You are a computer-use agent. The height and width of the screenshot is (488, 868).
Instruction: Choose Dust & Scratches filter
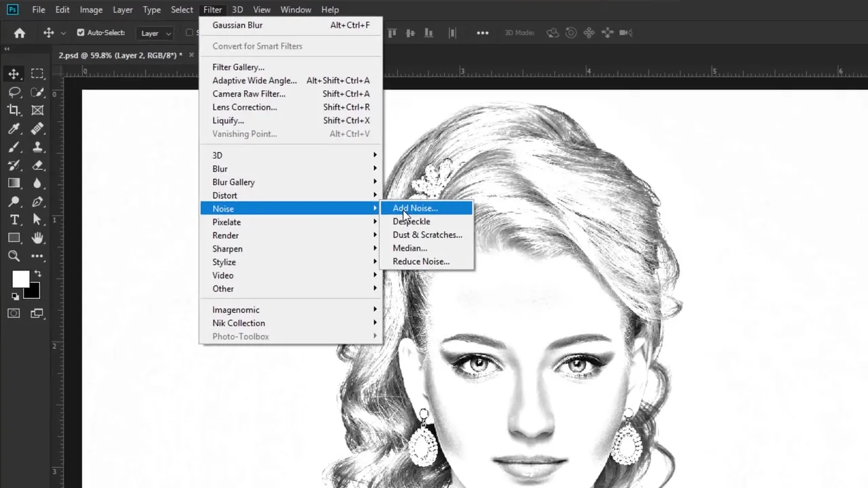[427, 235]
